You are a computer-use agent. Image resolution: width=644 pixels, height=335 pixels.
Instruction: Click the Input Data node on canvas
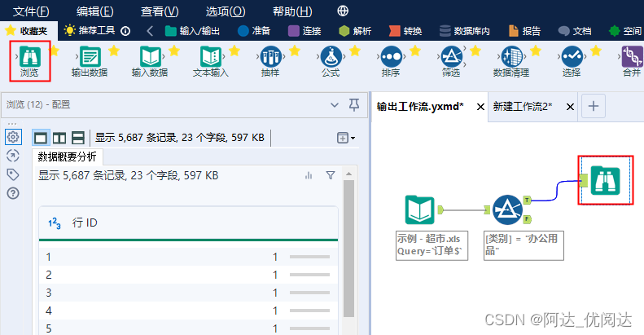tap(420, 209)
